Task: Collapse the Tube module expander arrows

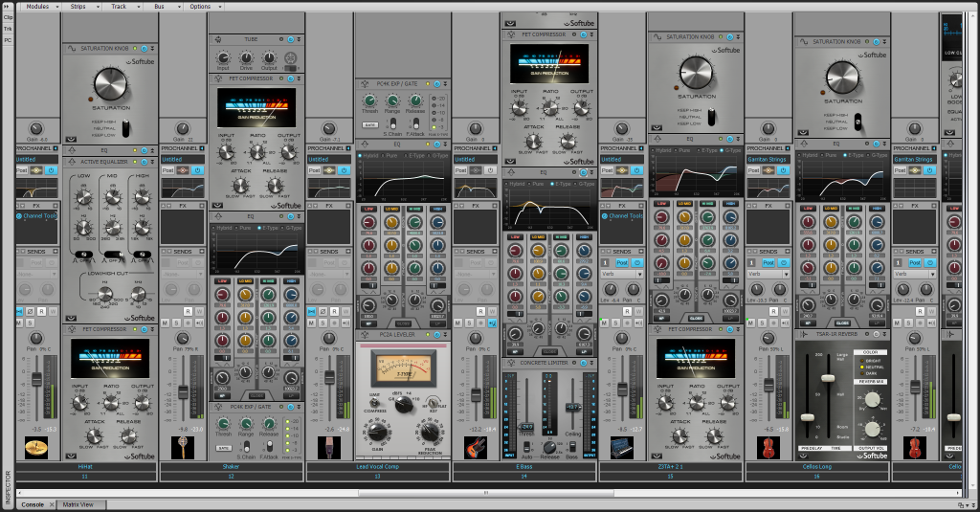Action: (299, 39)
